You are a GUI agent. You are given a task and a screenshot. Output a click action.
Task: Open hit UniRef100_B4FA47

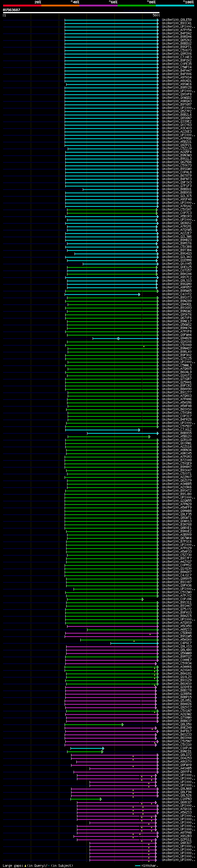tap(177, 71)
